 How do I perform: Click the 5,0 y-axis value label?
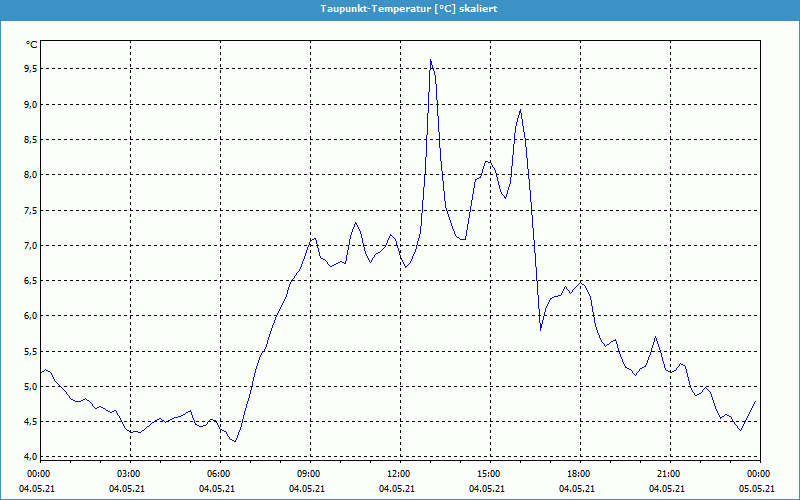tap(30, 386)
